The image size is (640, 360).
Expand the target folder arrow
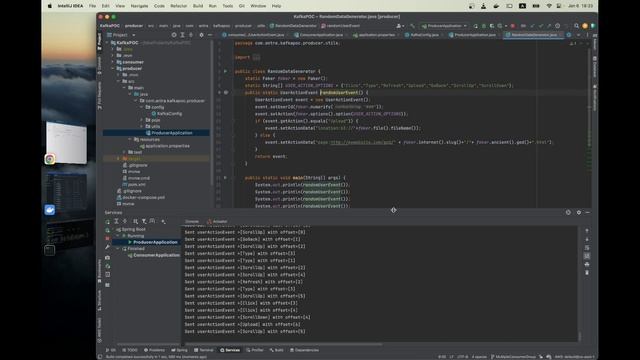pos(118,158)
